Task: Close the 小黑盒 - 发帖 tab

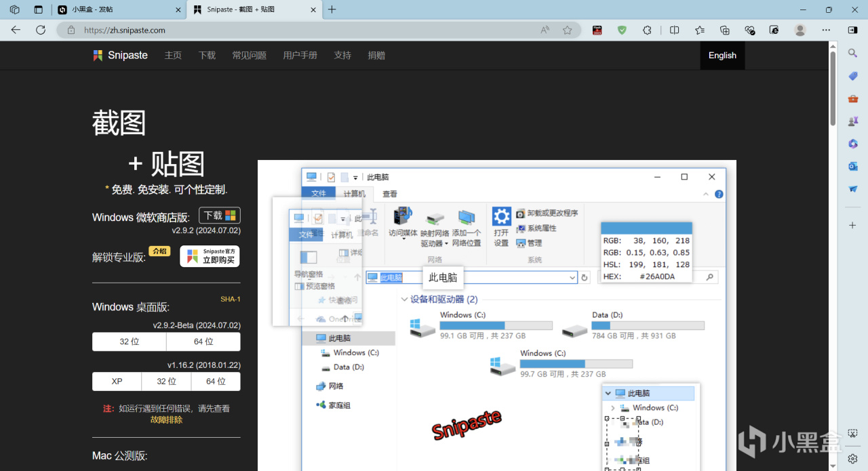Action: tap(178, 9)
